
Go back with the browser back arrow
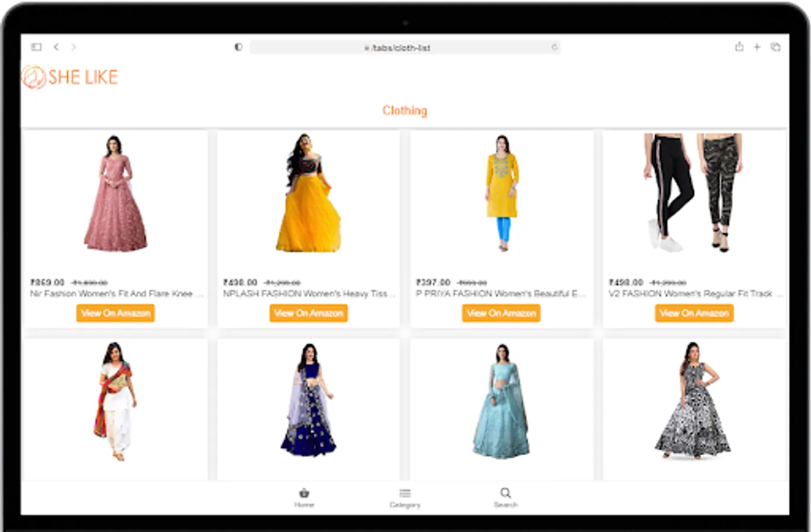56,47
